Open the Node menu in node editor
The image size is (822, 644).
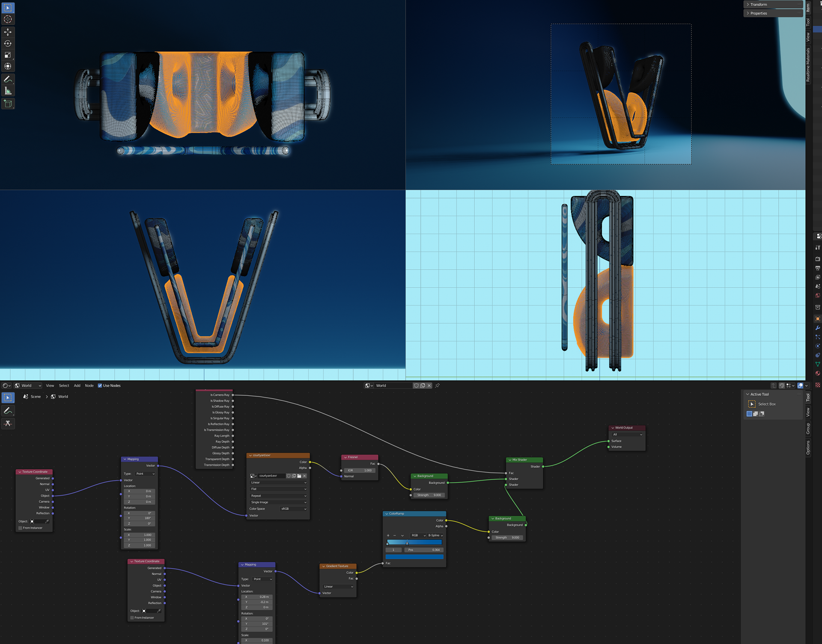(x=89, y=386)
